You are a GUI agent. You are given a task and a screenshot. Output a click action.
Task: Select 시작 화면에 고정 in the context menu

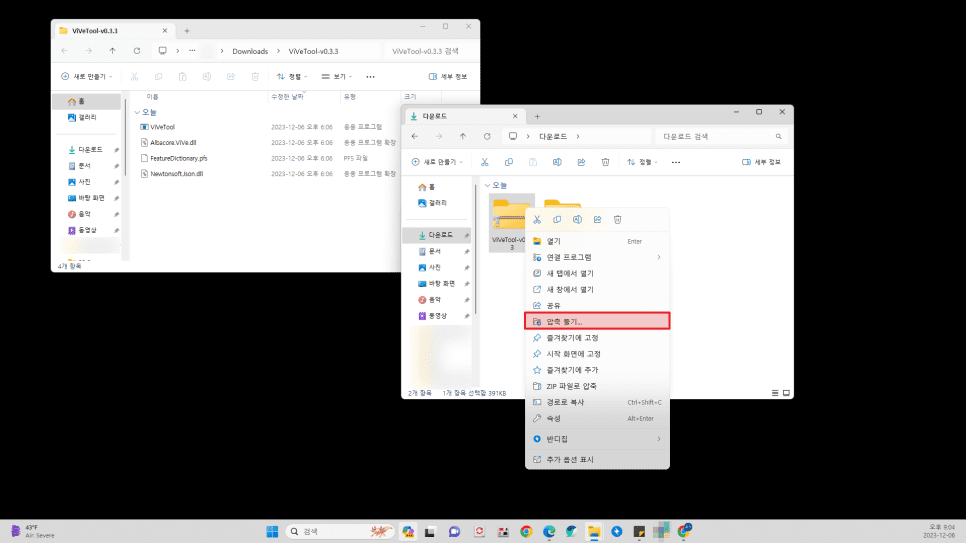[597, 354]
